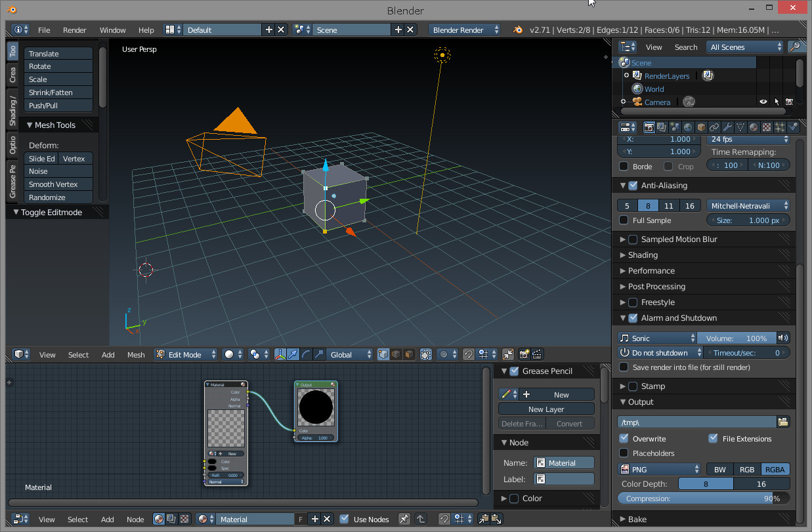812x532 pixels.
Task: Open the Global orientation dropdown
Action: coord(349,354)
